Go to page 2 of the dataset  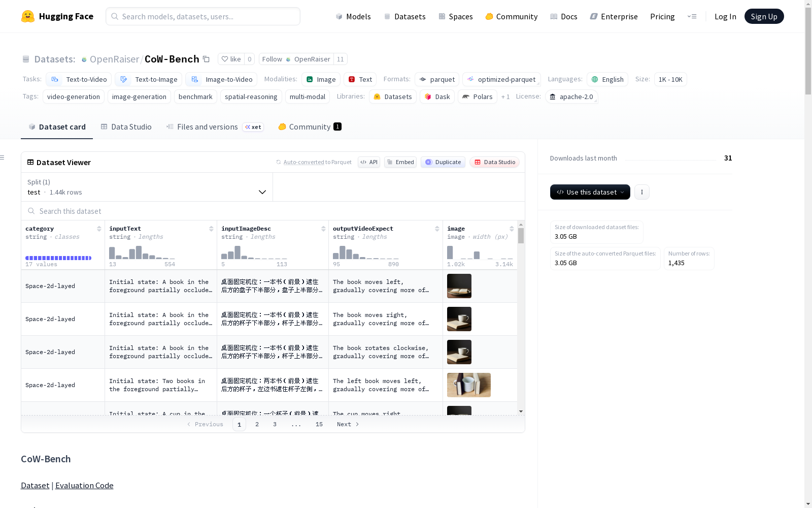coord(257,424)
